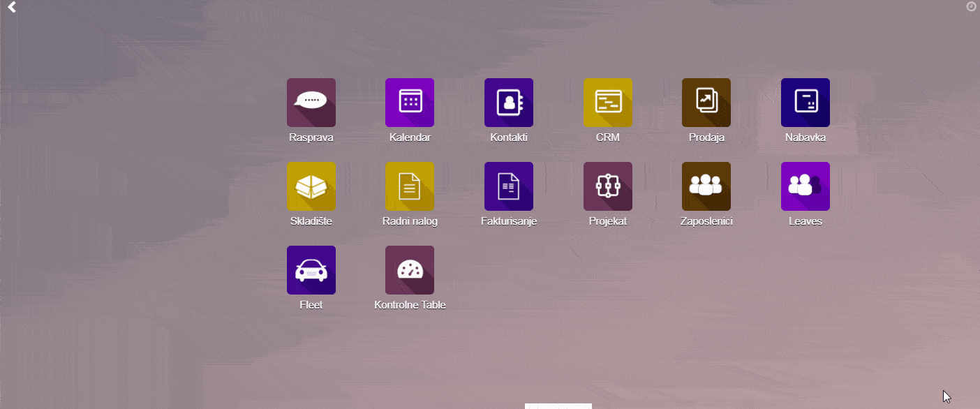
Task: Open the Projekat app icon
Action: click(607, 186)
